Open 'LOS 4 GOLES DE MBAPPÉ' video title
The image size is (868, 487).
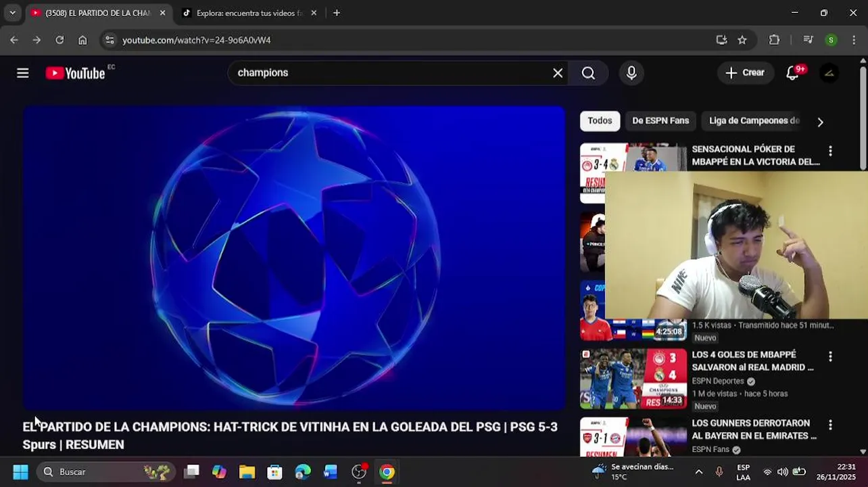click(752, 361)
